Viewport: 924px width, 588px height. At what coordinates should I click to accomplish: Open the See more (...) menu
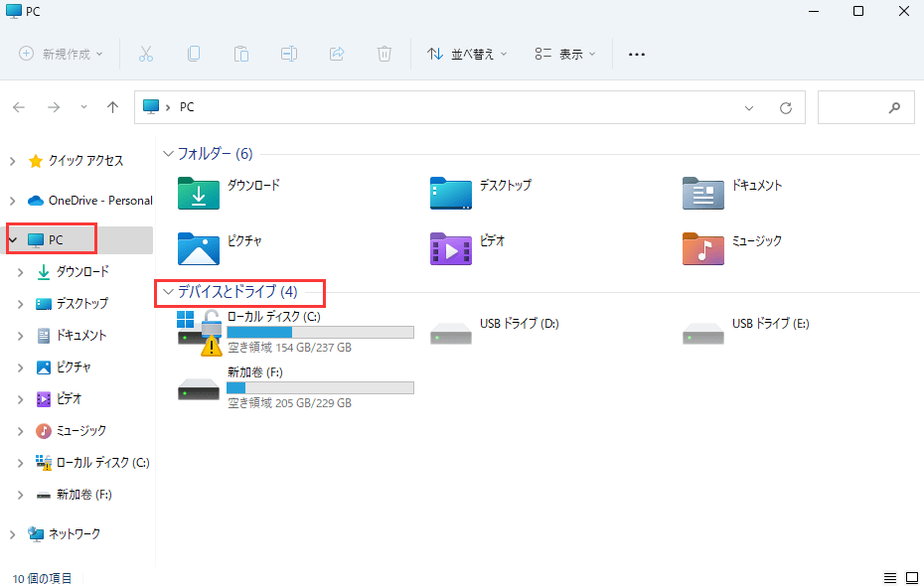[636, 54]
